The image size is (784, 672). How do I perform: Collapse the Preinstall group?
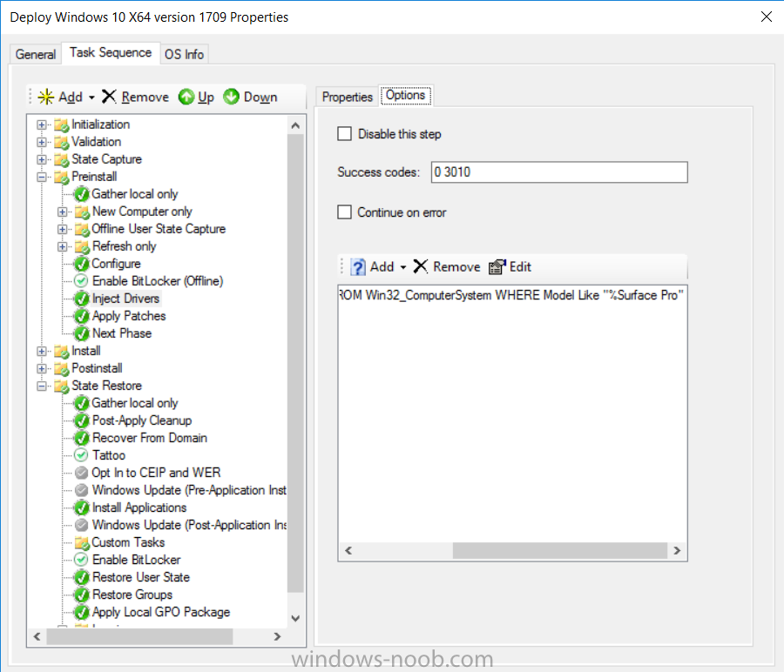coord(42,177)
